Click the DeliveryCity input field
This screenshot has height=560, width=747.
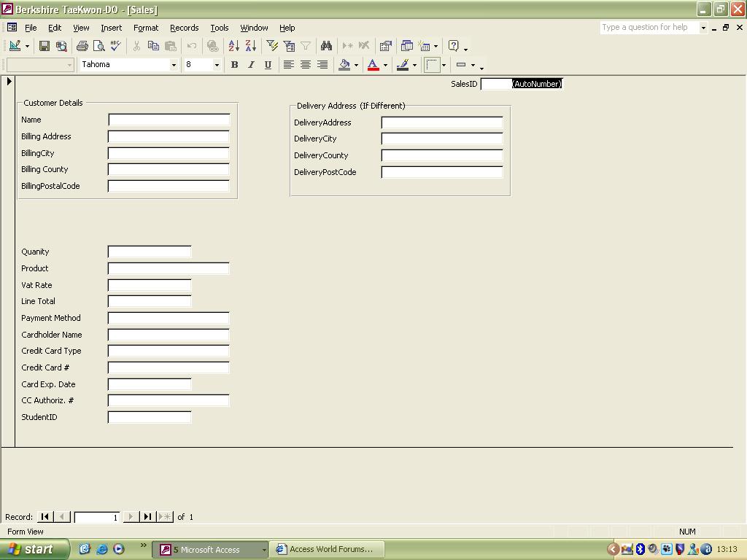click(442, 139)
